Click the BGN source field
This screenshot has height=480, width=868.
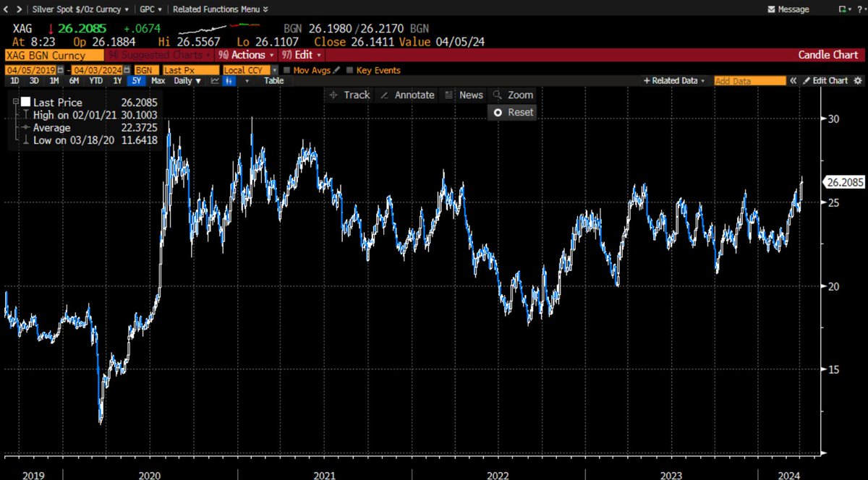(145, 70)
